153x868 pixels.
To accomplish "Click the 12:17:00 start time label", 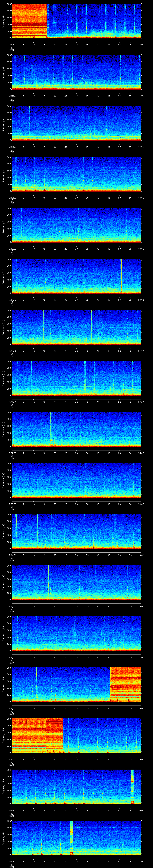I will 12,197.
